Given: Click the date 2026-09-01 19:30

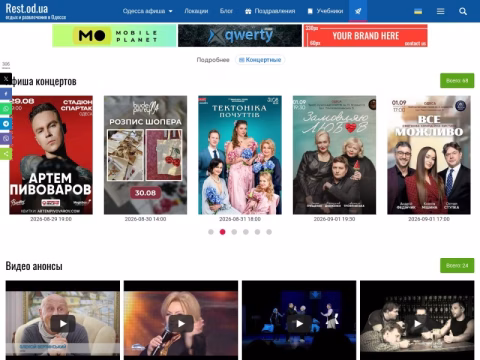Looking at the screenshot, I should (334, 219).
